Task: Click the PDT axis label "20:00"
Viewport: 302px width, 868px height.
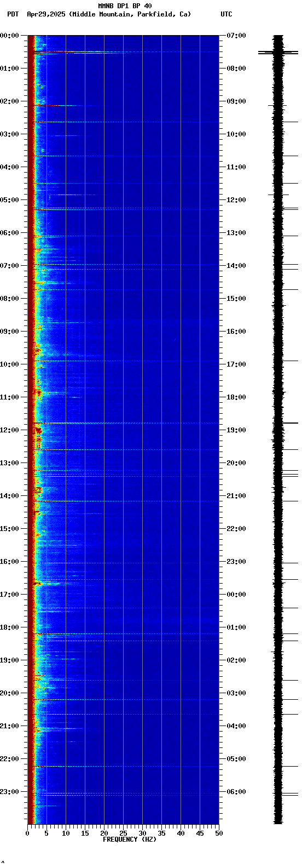Action: pos(9,693)
